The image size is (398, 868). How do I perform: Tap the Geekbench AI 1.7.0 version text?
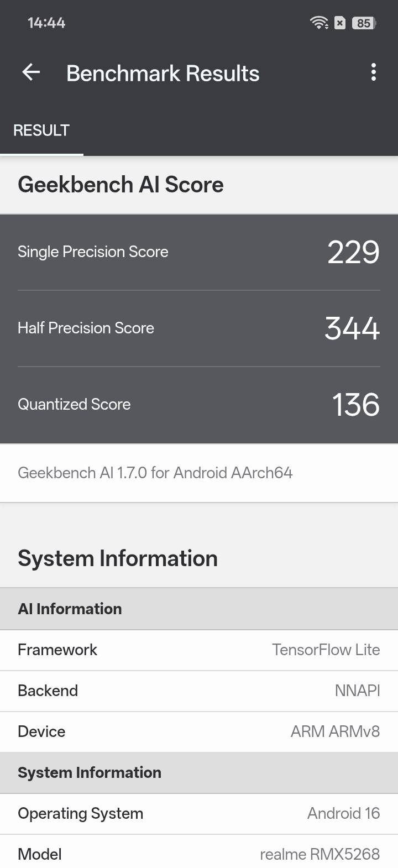pos(155,473)
